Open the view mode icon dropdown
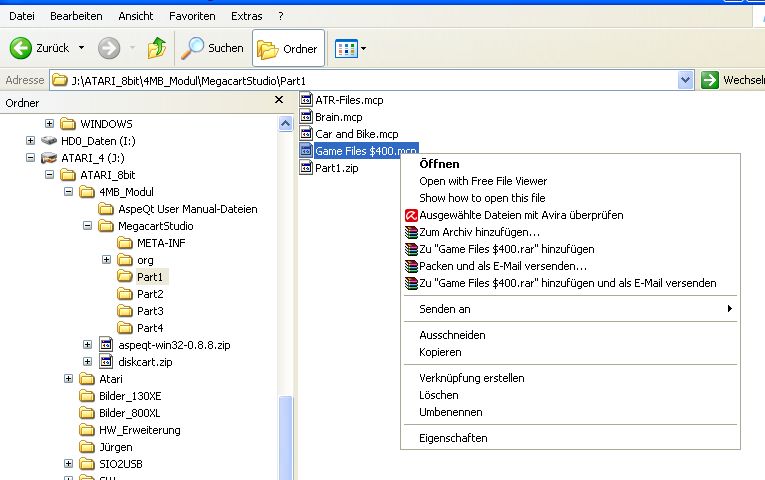The image size is (765, 480). 350,48
